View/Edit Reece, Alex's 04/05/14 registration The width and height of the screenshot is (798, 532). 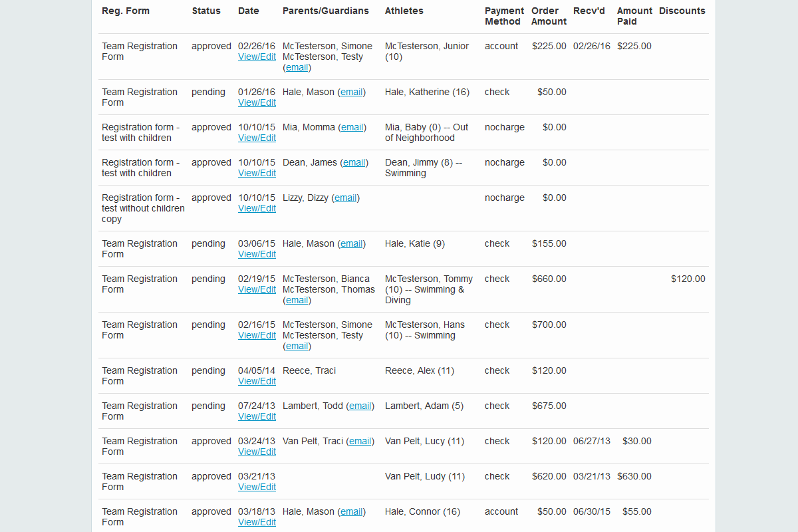click(x=257, y=382)
